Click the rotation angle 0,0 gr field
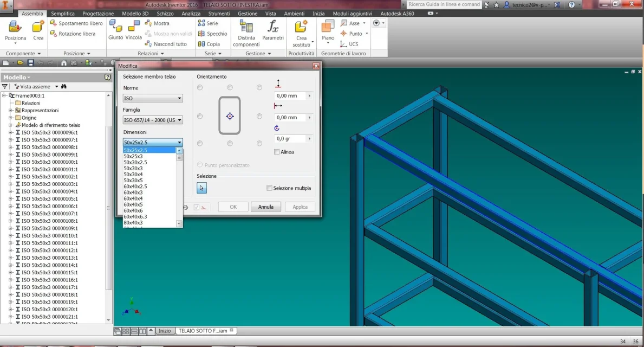Image resolution: width=644 pixels, height=347 pixels. [290, 139]
